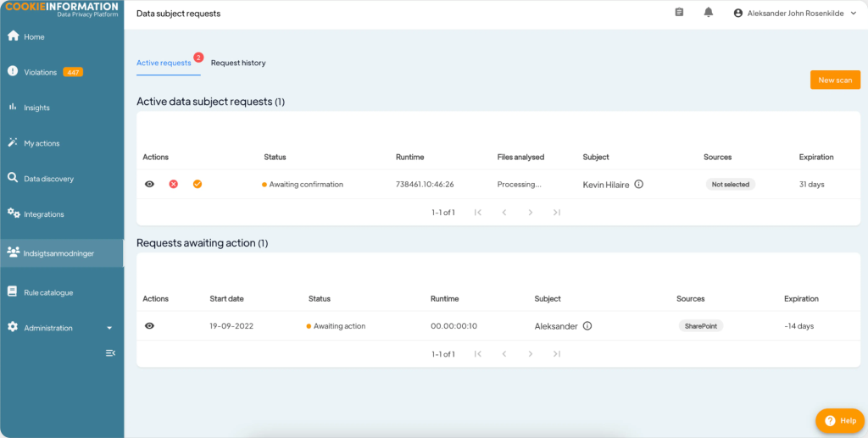Click the account avatar icon
Viewport: 868px width, 438px height.
(738, 14)
